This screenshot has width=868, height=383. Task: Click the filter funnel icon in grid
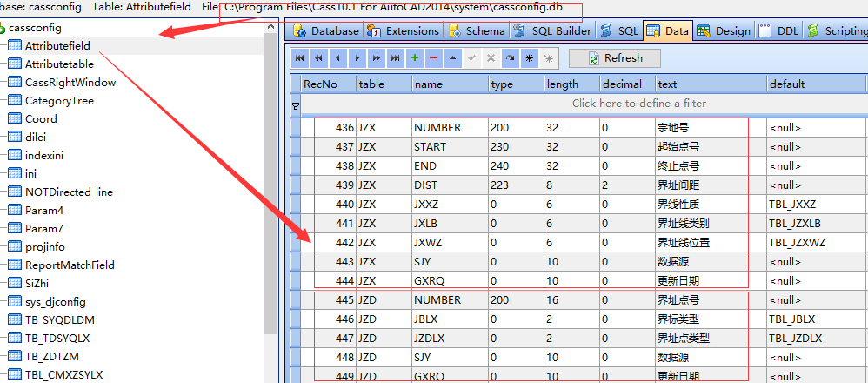coord(296,105)
